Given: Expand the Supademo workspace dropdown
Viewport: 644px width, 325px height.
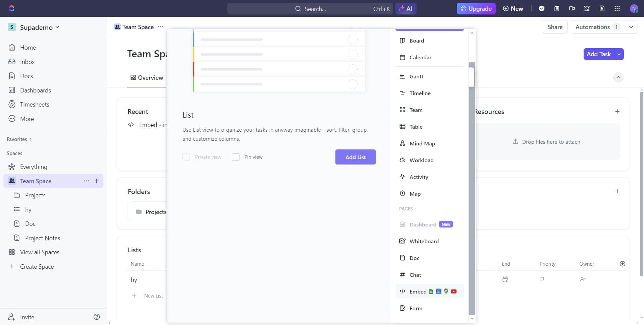Looking at the screenshot, I should [57, 27].
